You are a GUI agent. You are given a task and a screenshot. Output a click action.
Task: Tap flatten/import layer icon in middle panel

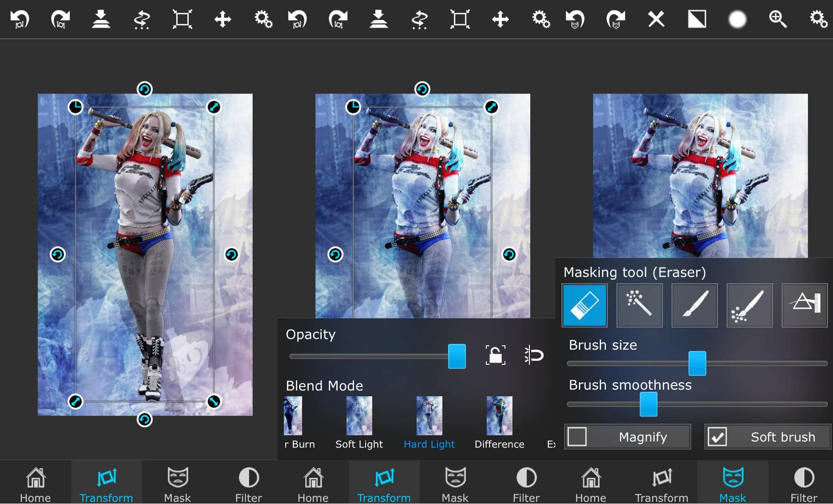[x=379, y=19]
